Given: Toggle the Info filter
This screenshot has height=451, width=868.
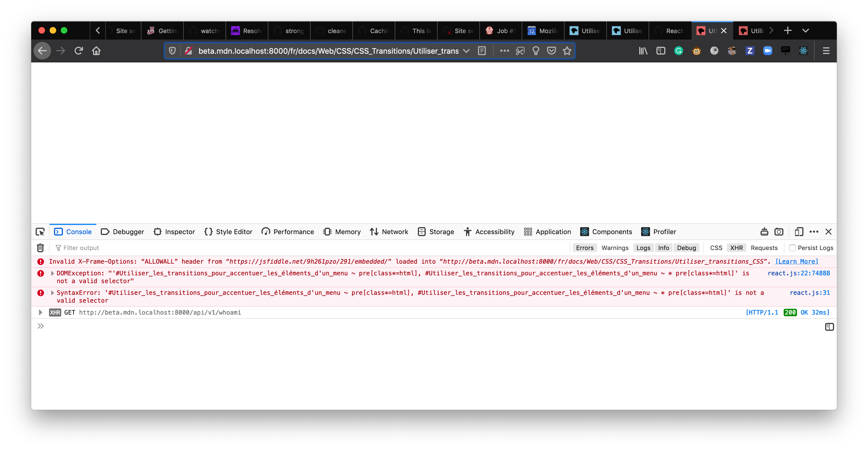Looking at the screenshot, I should [663, 248].
